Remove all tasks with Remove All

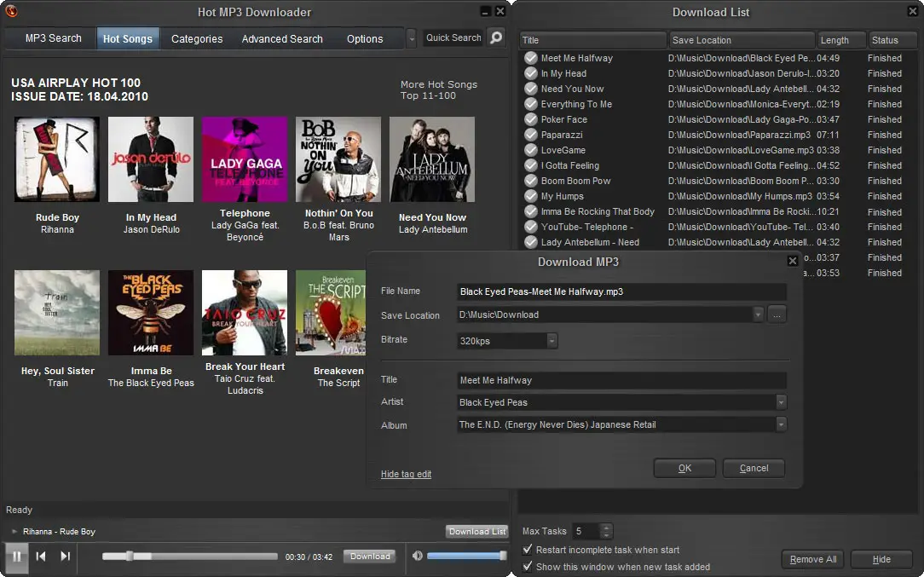point(812,559)
